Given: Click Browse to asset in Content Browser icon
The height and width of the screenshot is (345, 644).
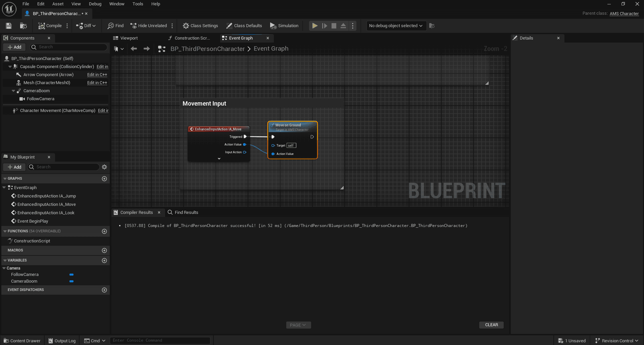Looking at the screenshot, I should (23, 26).
